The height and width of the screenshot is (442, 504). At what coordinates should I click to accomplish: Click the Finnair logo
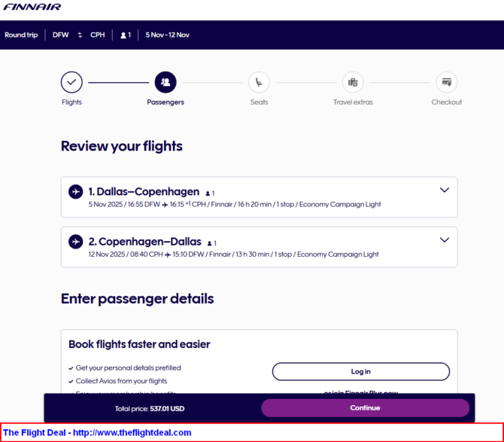32,7
